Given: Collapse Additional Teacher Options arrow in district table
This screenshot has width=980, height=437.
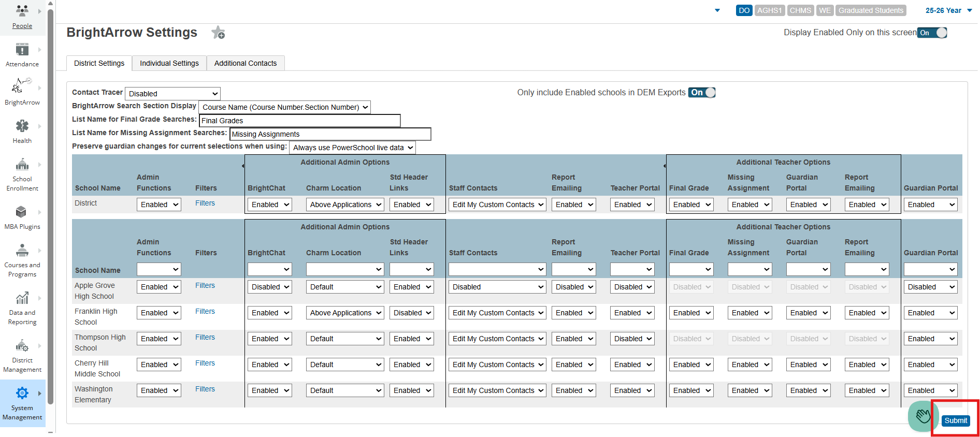Looking at the screenshot, I should [665, 166].
